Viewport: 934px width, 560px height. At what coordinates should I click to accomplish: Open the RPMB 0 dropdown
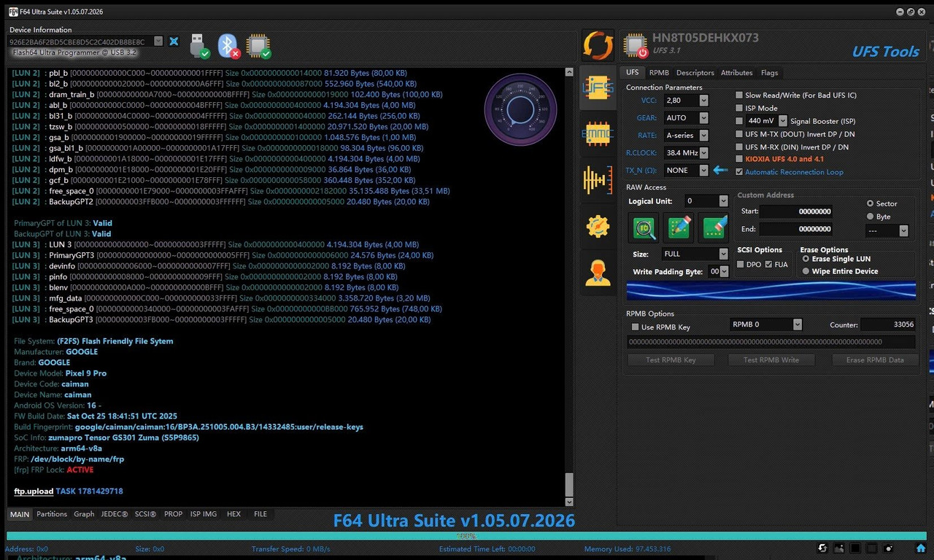click(x=797, y=324)
